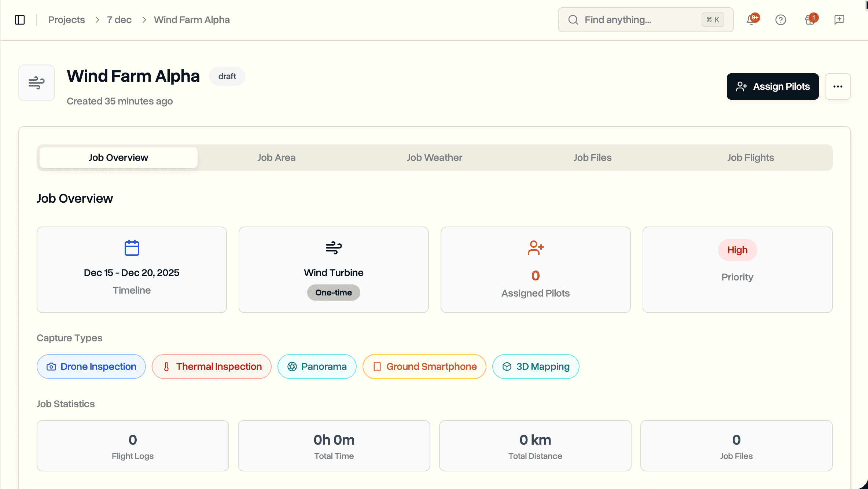Open the more options ellipsis menu
This screenshot has height=489, width=868.
pyautogui.click(x=838, y=87)
